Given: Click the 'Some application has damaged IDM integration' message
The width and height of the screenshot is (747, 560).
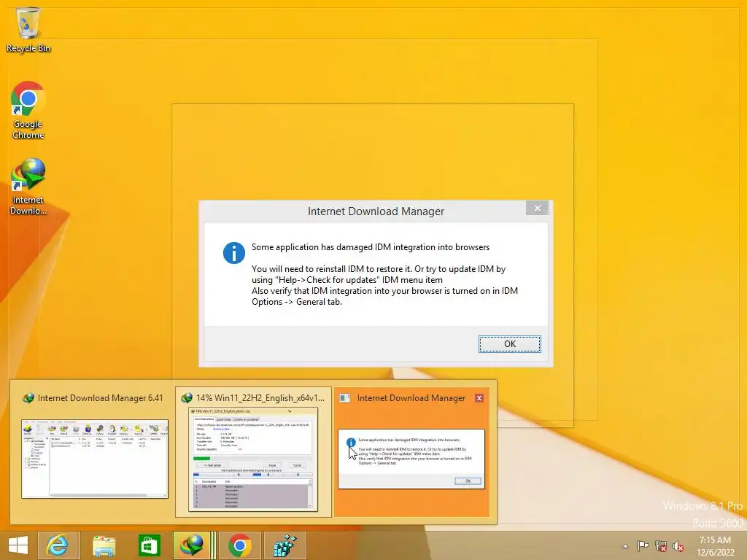Looking at the screenshot, I should [371, 247].
